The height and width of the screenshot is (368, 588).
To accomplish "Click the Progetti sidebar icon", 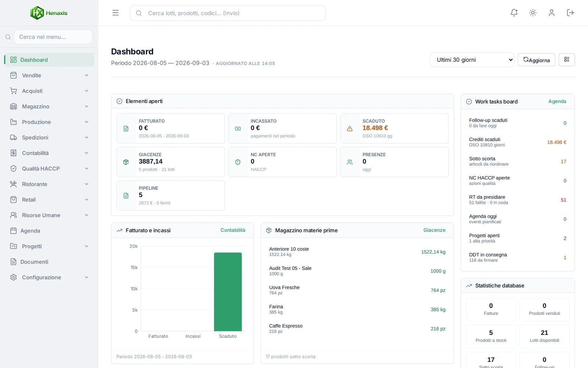I will pyautogui.click(x=14, y=246).
